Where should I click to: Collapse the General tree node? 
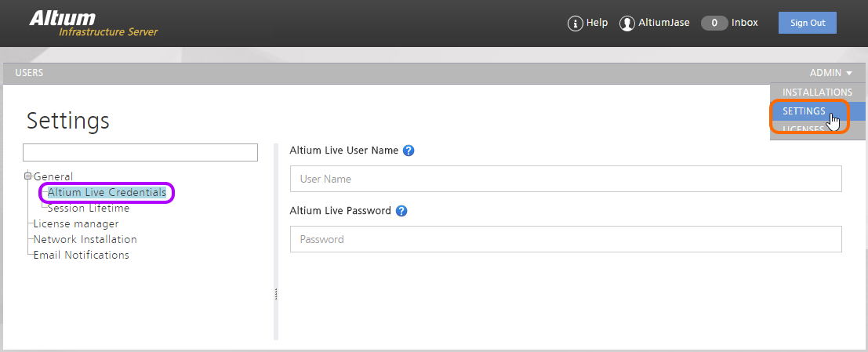(27, 176)
